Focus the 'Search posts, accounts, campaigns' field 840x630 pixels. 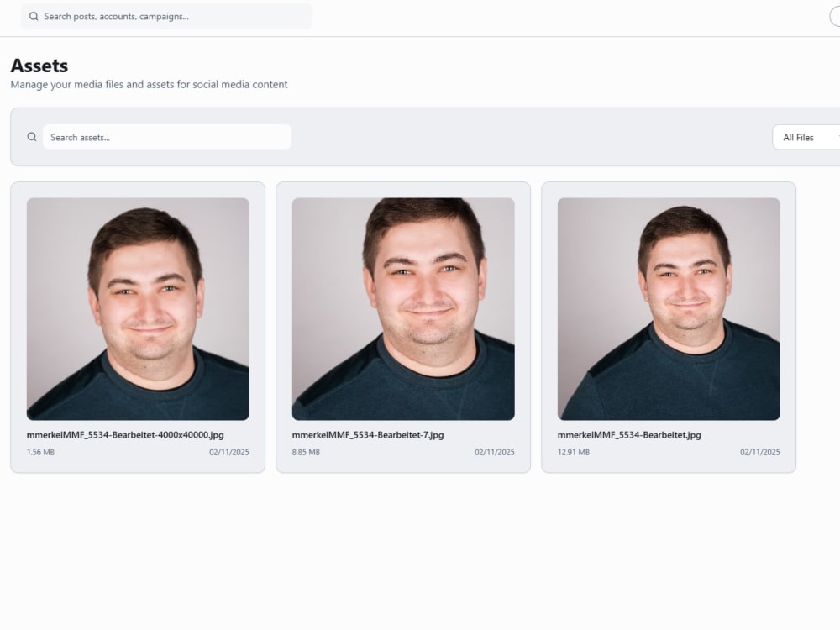click(166, 17)
